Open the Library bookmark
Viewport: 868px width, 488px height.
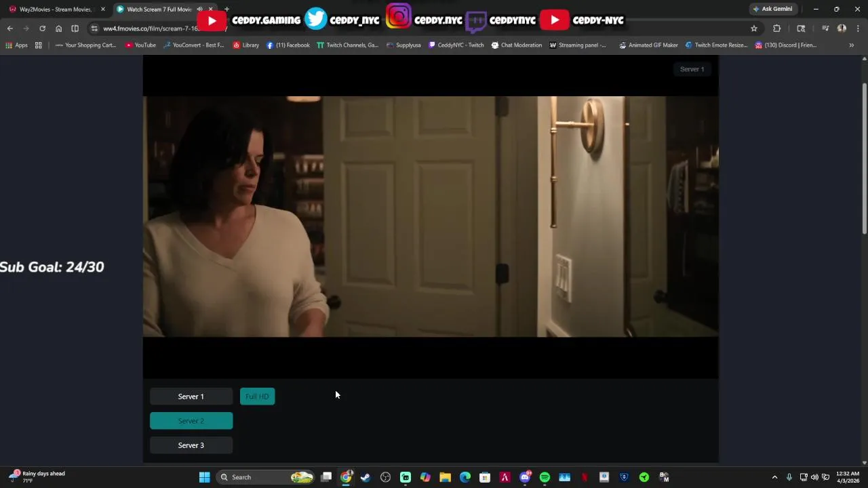pos(246,45)
